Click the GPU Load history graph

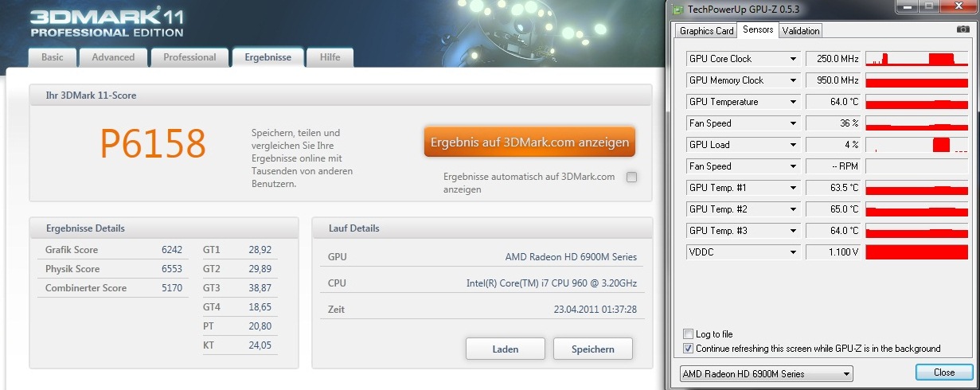point(916,145)
